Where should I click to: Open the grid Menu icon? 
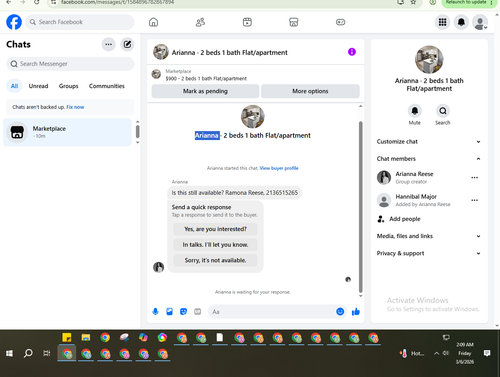click(442, 22)
